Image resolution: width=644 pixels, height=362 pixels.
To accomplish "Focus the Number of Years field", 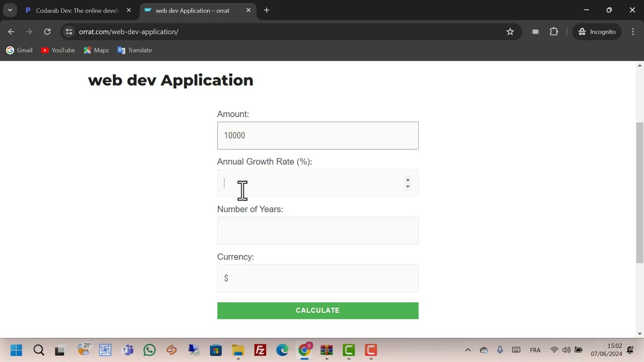I will pyautogui.click(x=317, y=231).
